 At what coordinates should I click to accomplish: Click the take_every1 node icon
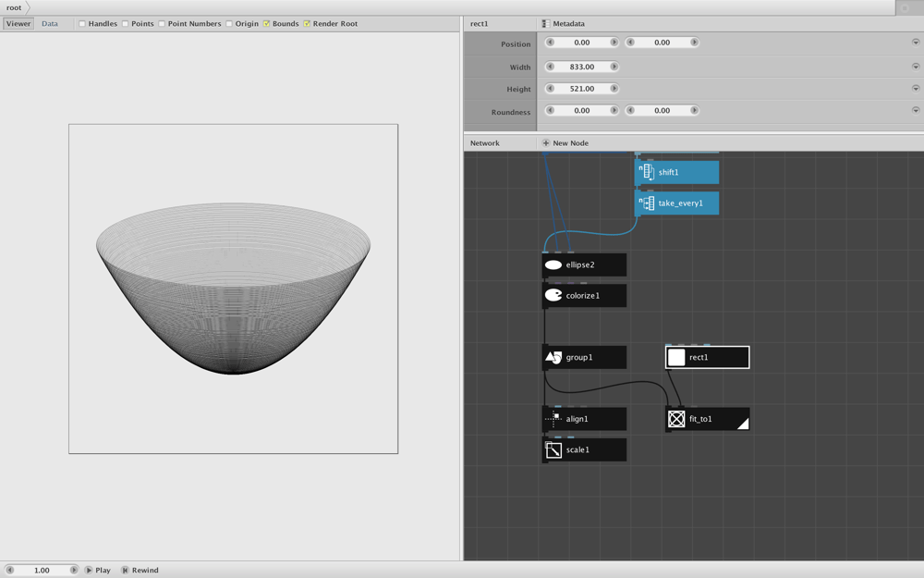[x=647, y=203]
